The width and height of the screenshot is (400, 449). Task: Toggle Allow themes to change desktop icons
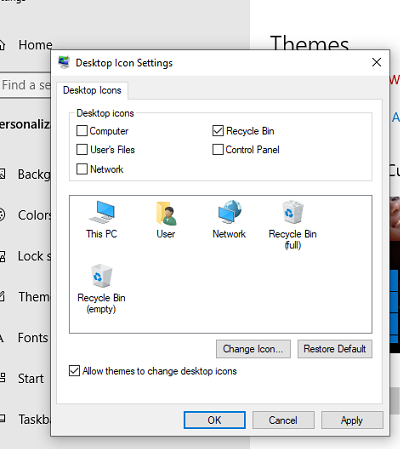pyautogui.click(x=75, y=371)
